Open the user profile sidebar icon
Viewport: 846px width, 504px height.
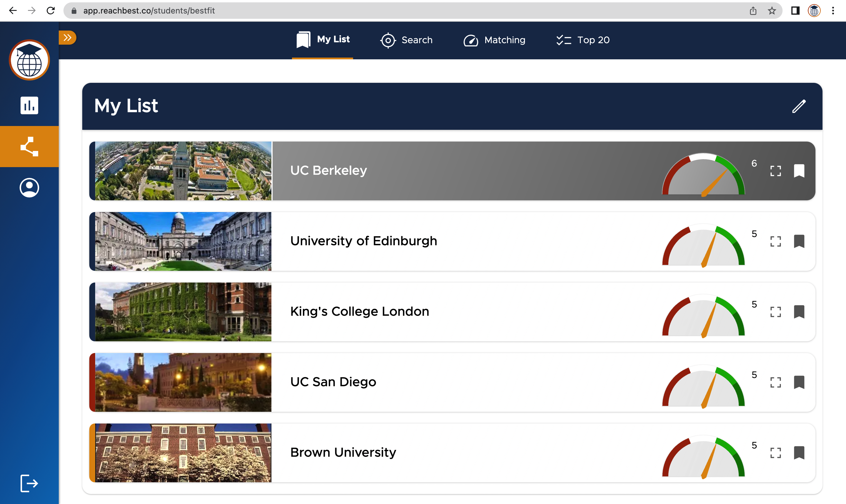[x=29, y=187]
